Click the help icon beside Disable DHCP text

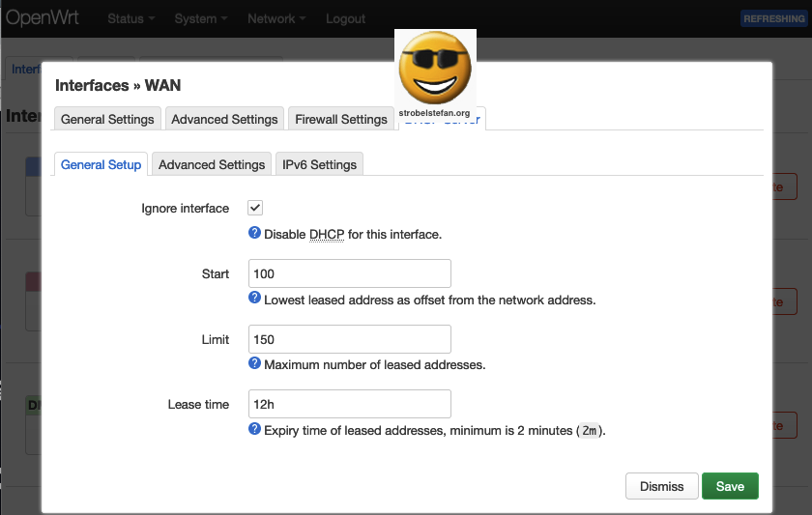(255, 234)
